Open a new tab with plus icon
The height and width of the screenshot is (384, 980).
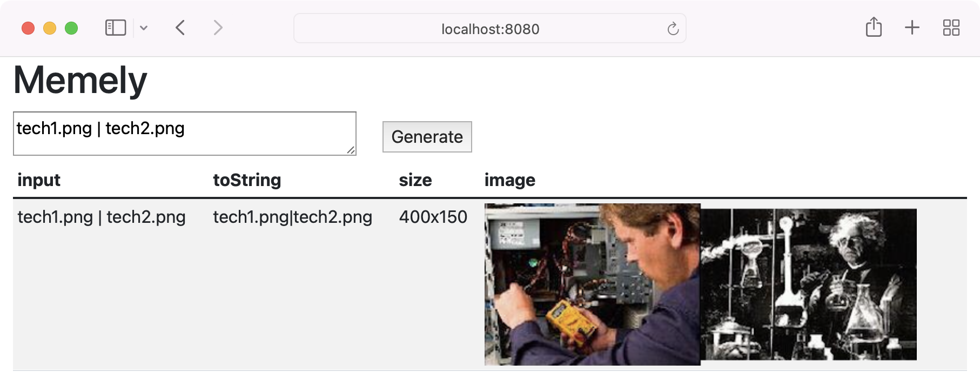tap(912, 28)
